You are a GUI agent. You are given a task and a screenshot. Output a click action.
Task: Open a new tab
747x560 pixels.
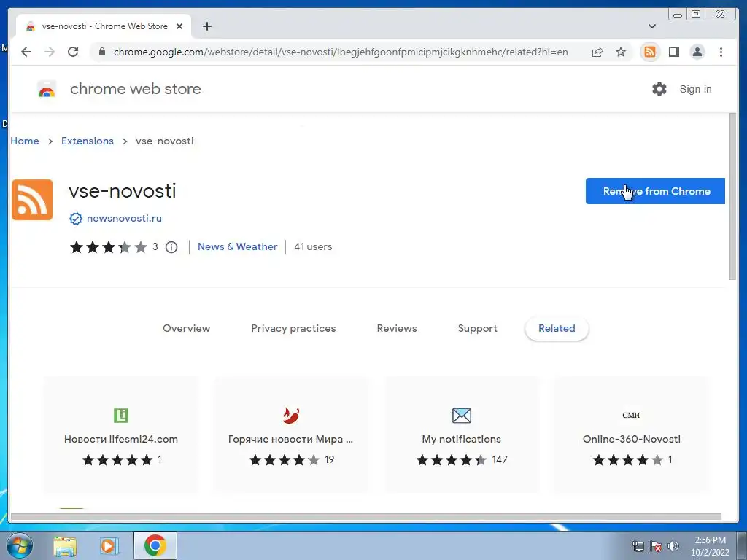[206, 26]
